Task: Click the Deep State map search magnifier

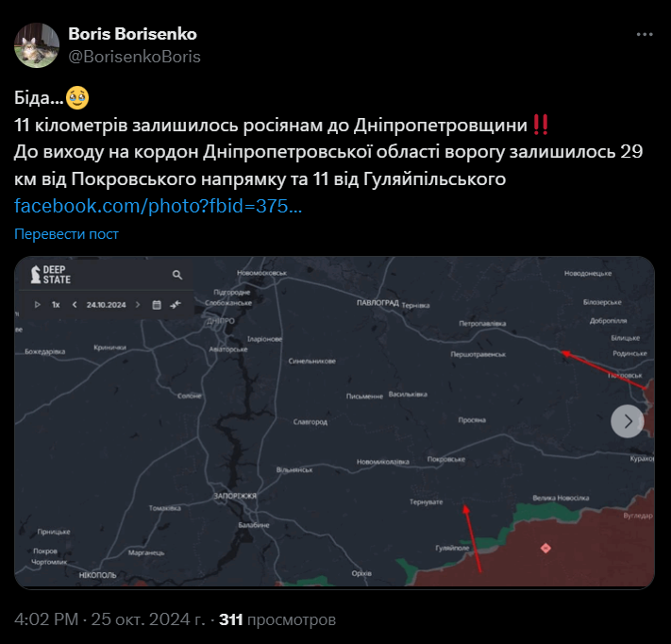Action: [x=177, y=275]
